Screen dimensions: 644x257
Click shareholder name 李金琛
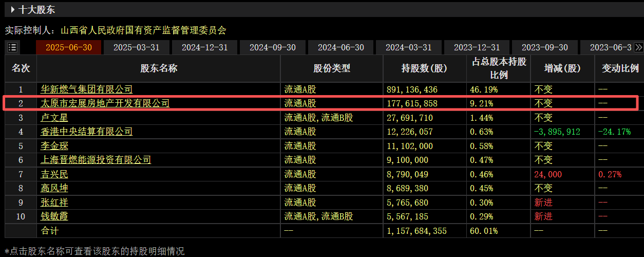point(54,146)
